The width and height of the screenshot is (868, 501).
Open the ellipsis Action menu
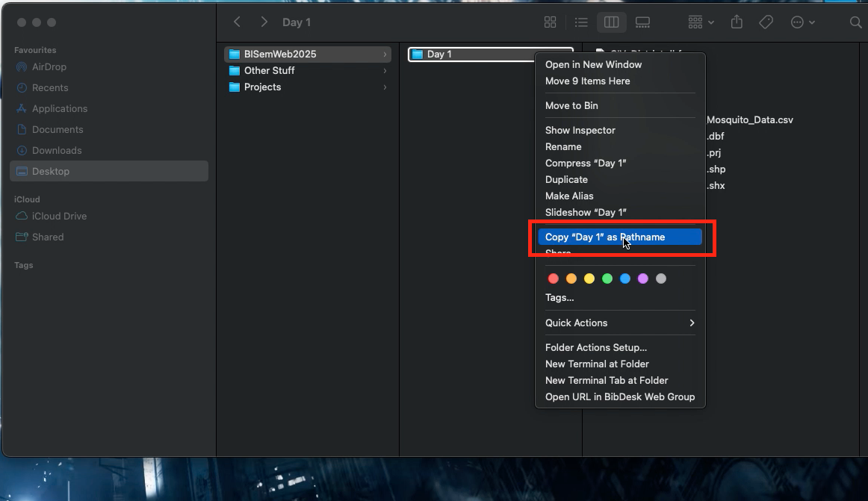pyautogui.click(x=802, y=22)
